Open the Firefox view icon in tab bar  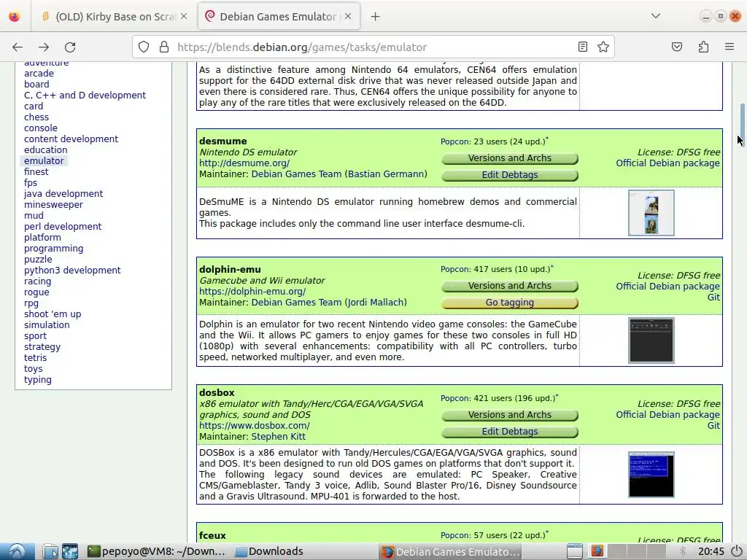[x=15, y=17]
